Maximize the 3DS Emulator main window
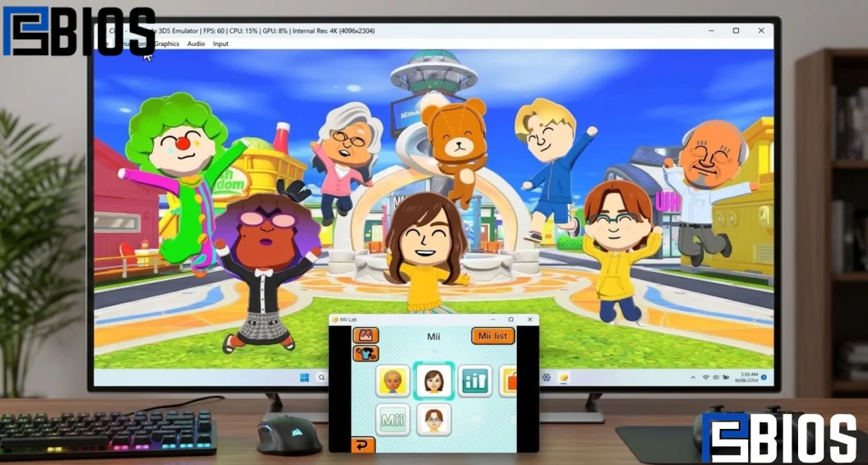The height and width of the screenshot is (465, 868). pyautogui.click(x=736, y=30)
